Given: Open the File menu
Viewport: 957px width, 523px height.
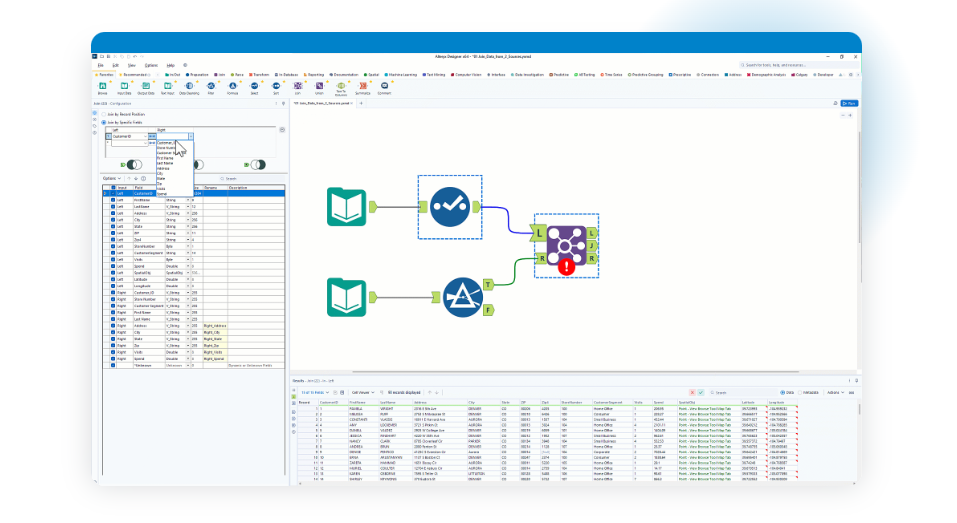Looking at the screenshot, I should tap(101, 65).
